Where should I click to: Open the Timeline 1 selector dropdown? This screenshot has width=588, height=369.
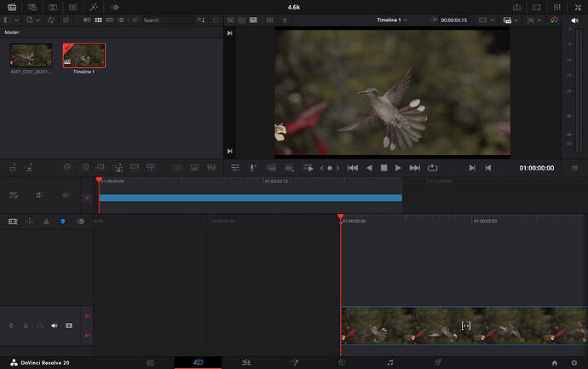pos(392,20)
